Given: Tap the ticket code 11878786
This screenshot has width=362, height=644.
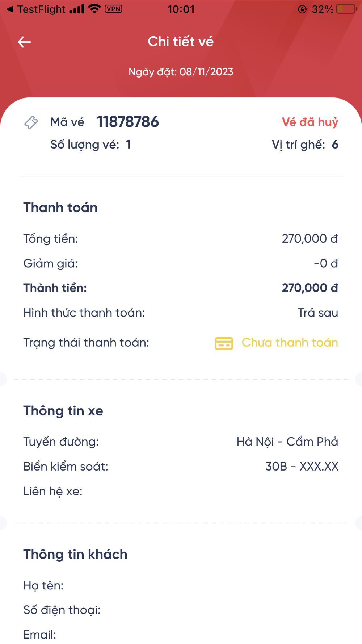Looking at the screenshot, I should 128,122.
